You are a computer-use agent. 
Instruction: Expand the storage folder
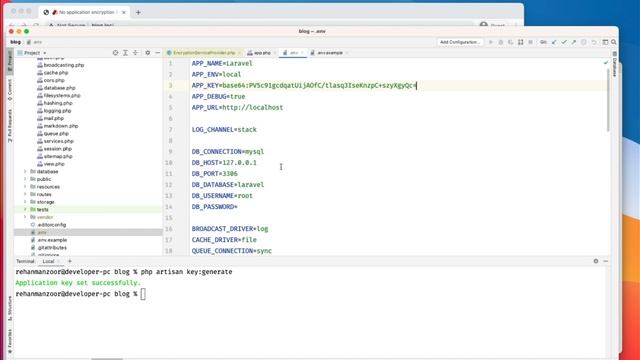[x=25, y=202]
